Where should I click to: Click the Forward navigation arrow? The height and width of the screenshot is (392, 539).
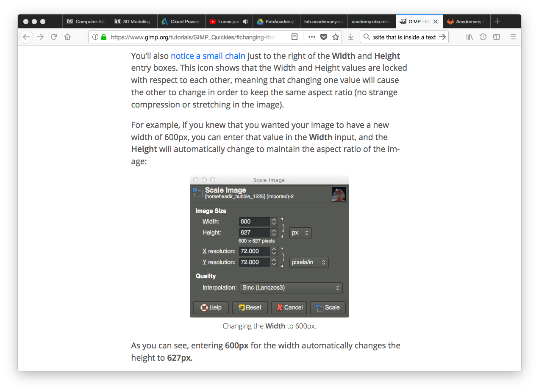pos(40,37)
